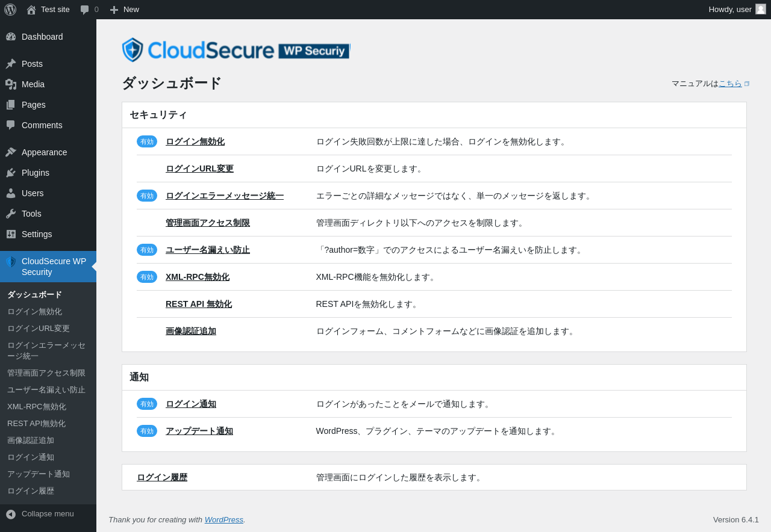Open Settings menu
The height and width of the screenshot is (532, 771).
tap(48, 234)
